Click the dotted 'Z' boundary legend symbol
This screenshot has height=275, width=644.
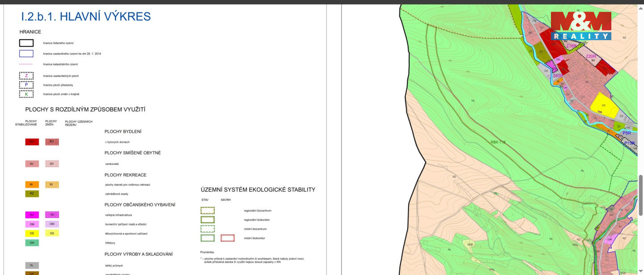click(x=26, y=76)
